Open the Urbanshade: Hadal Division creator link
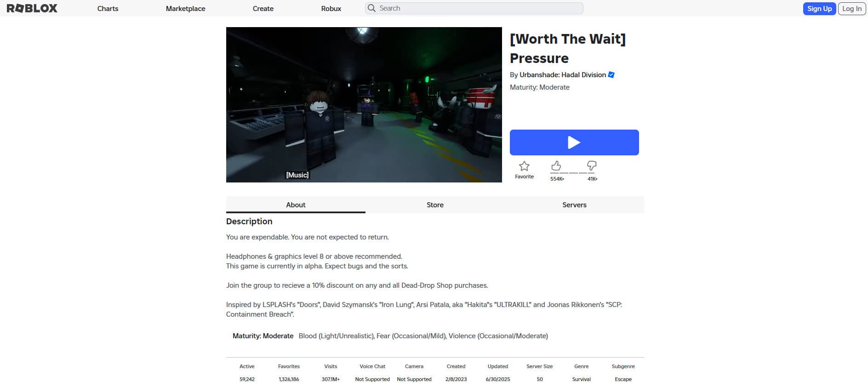This screenshot has width=868, height=387. [x=563, y=74]
